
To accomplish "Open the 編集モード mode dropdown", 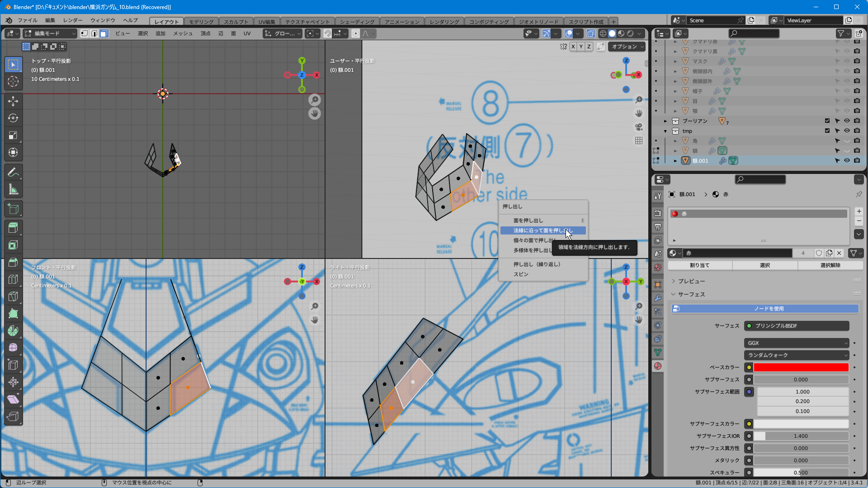I will pyautogui.click(x=50, y=33).
